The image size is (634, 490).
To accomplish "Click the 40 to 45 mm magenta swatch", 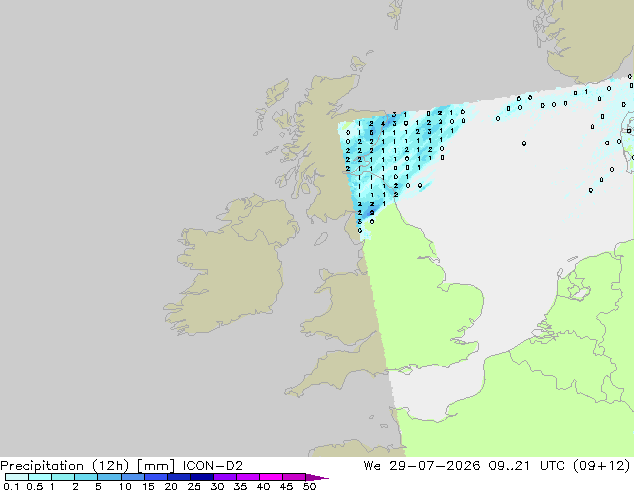I will click(271, 477).
